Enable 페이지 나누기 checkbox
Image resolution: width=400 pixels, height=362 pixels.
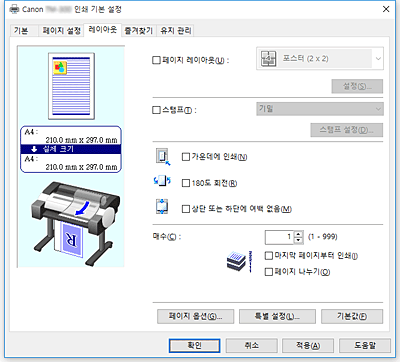click(268, 272)
